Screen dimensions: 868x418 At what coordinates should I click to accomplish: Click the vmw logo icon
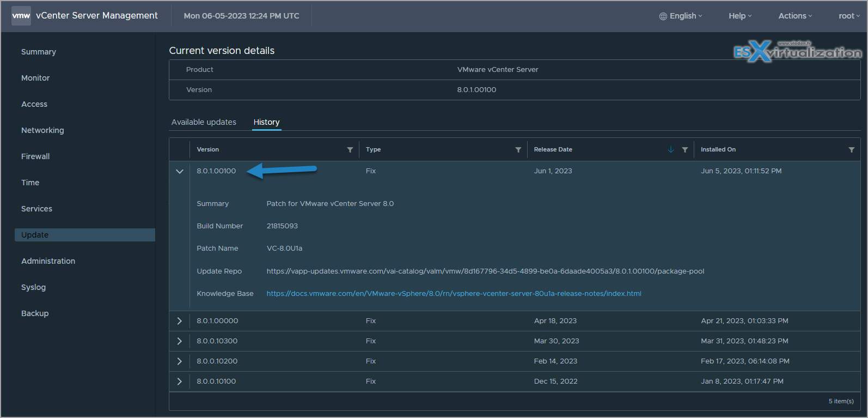(x=21, y=16)
